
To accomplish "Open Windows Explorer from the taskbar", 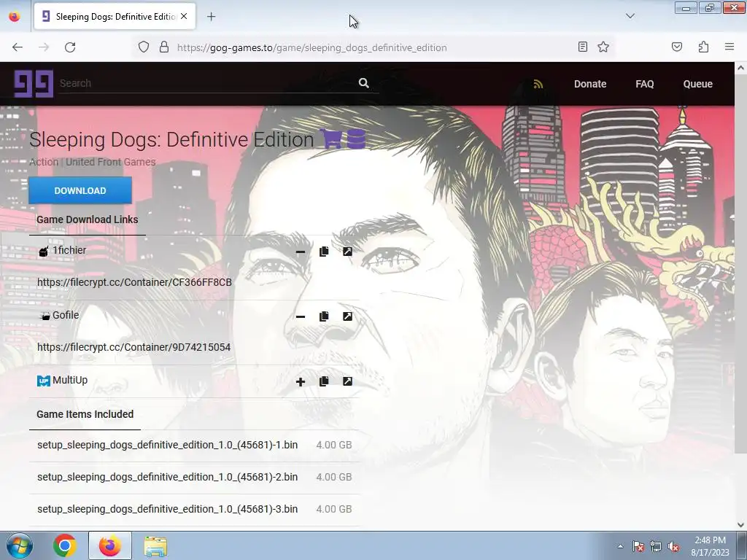I will [155, 546].
